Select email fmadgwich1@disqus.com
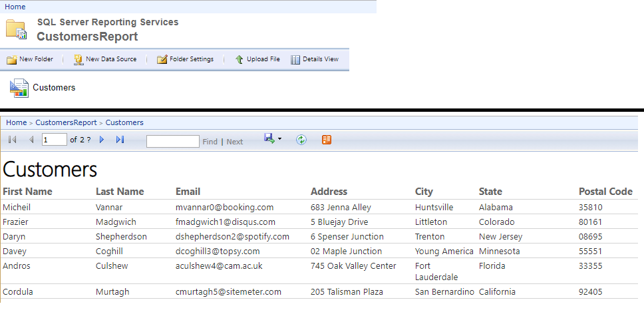The width and height of the screenshot is (644, 332). (226, 222)
